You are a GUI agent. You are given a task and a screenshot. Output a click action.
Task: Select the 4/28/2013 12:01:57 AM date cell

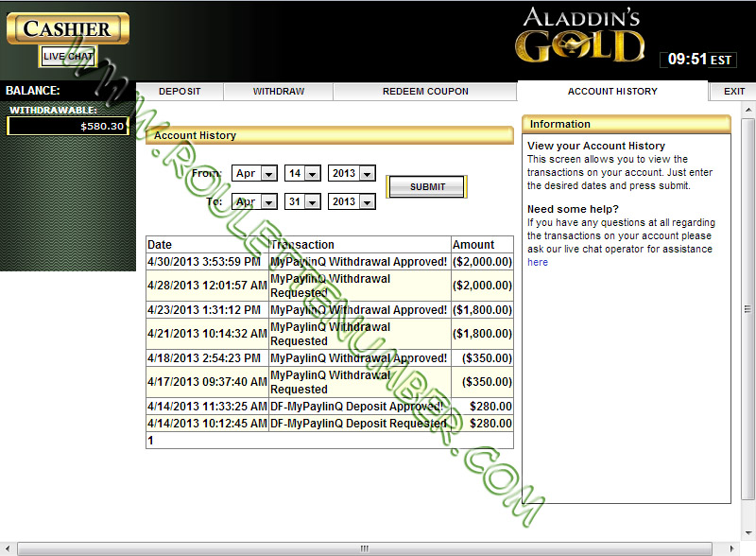pos(207,286)
